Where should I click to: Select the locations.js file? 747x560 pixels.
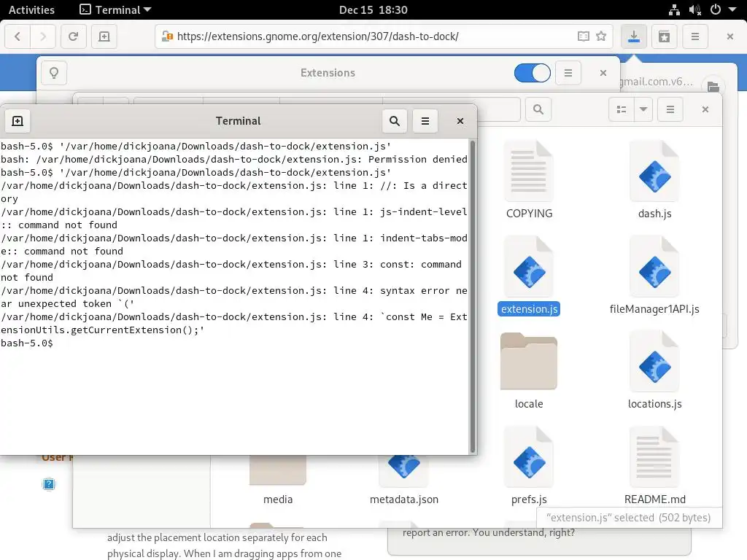654,370
